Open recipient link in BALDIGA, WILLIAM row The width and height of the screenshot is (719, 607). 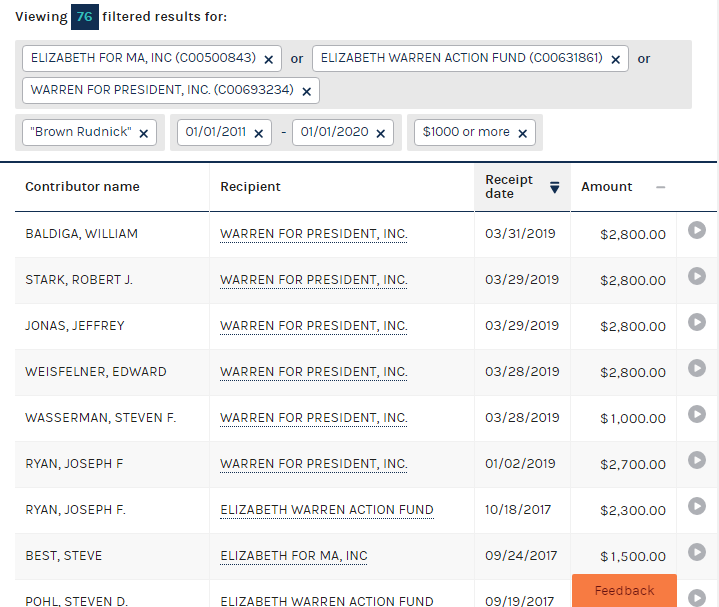(x=314, y=234)
